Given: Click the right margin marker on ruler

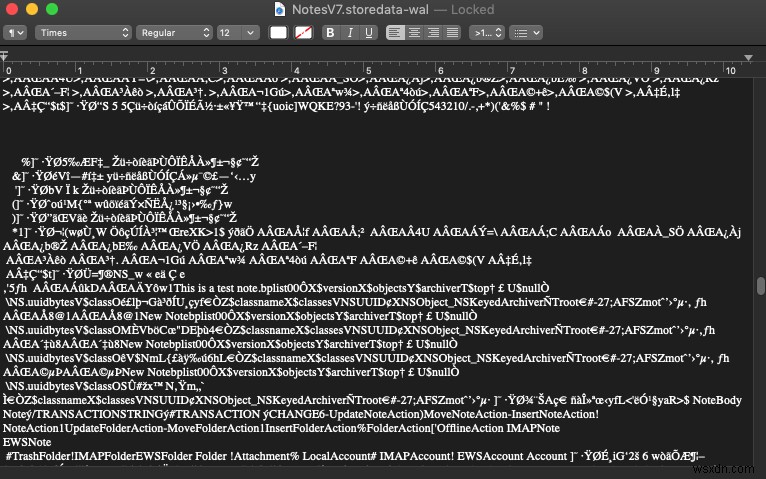Looking at the screenshot, I should tap(748, 58).
